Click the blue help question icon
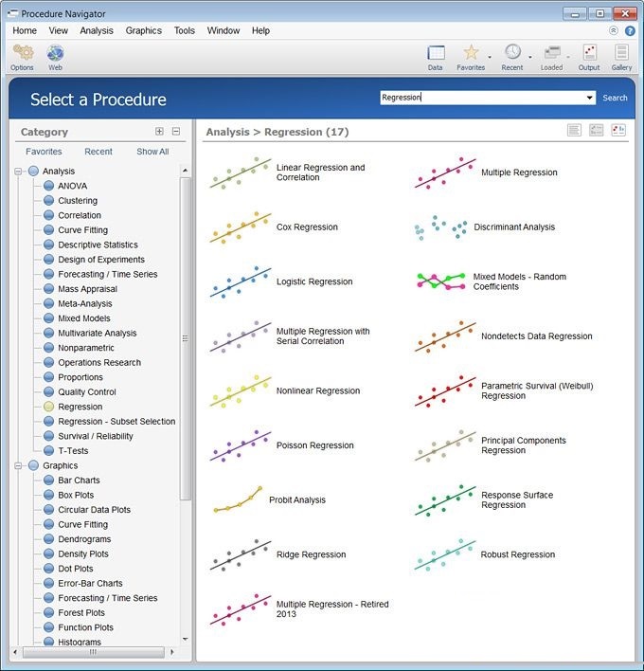Viewport: 644px width, 671px height. [630, 31]
